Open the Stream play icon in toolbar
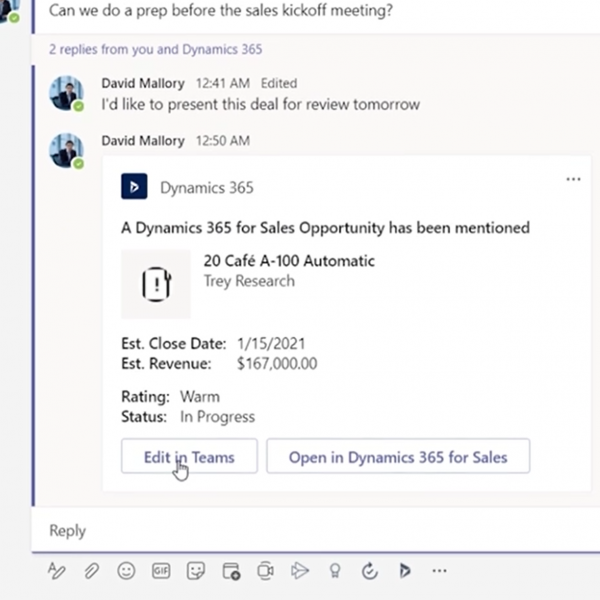Screen dimensions: 600x600 click(x=300, y=571)
